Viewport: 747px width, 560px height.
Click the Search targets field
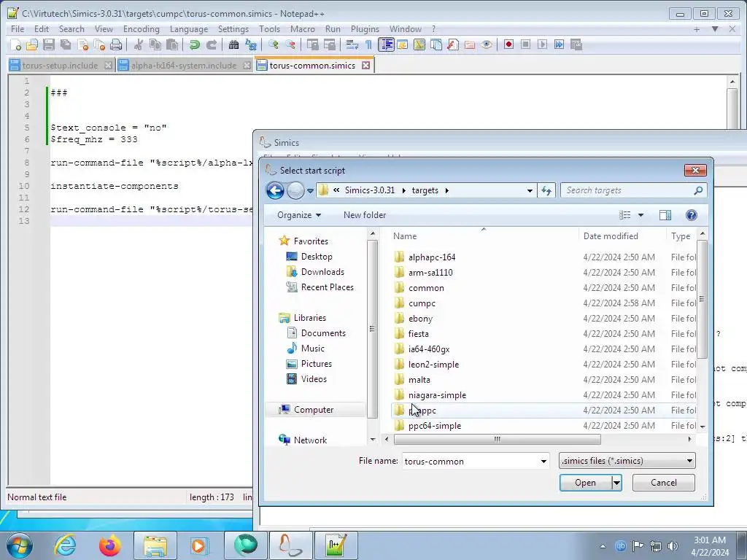tap(634, 190)
